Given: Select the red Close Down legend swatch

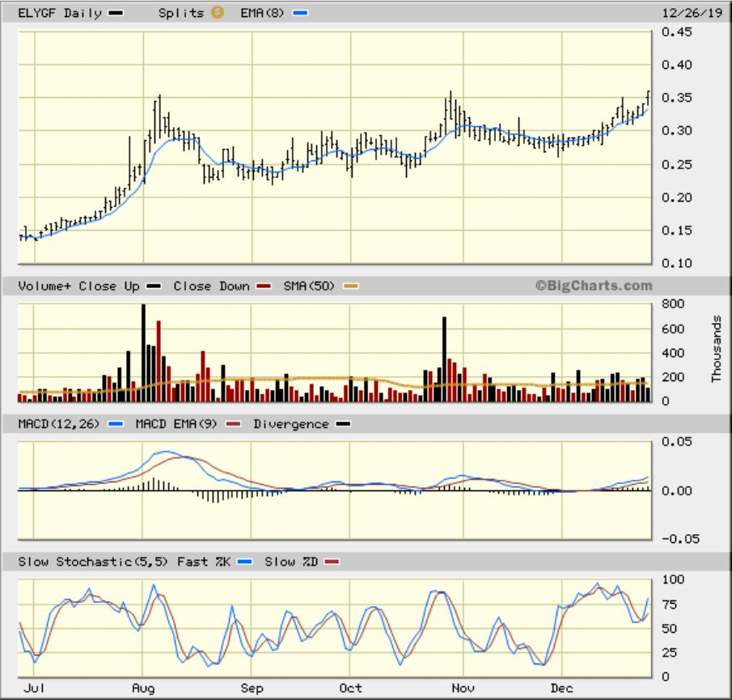Looking at the screenshot, I should [x=263, y=286].
